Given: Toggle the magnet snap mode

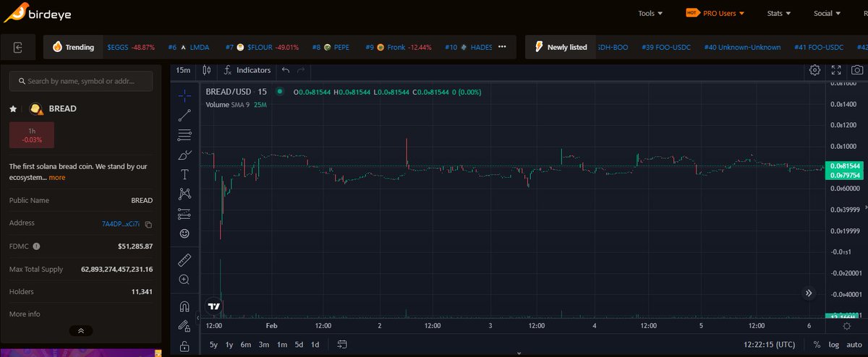Looking at the screenshot, I should pos(184,306).
